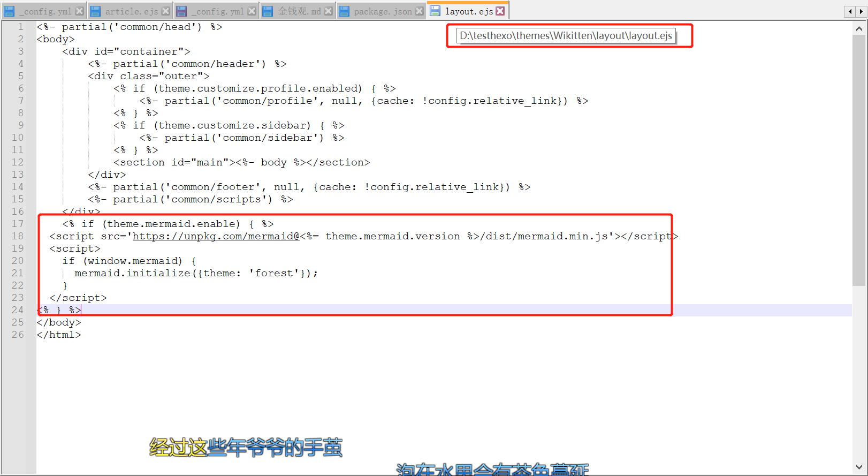Click the vertical scrollbar thumb
The height and width of the screenshot is (476, 868).
click(x=859, y=161)
